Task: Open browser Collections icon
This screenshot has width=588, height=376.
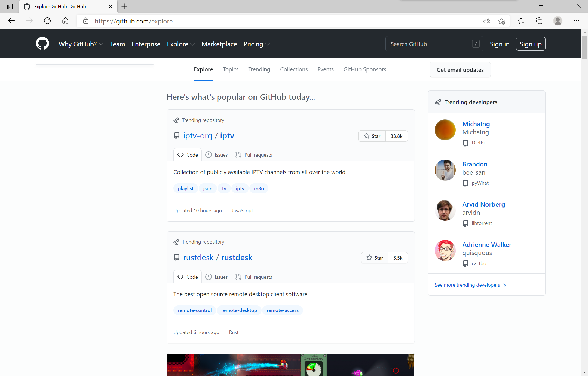Action: (x=539, y=21)
